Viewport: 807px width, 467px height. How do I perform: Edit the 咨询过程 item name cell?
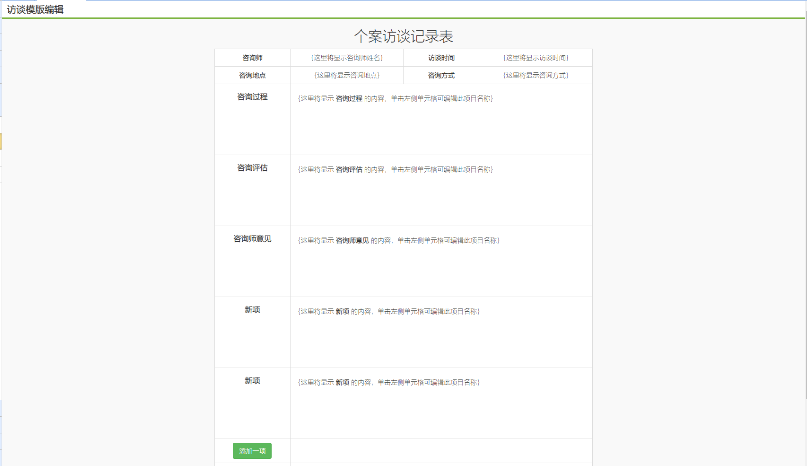(x=252, y=97)
